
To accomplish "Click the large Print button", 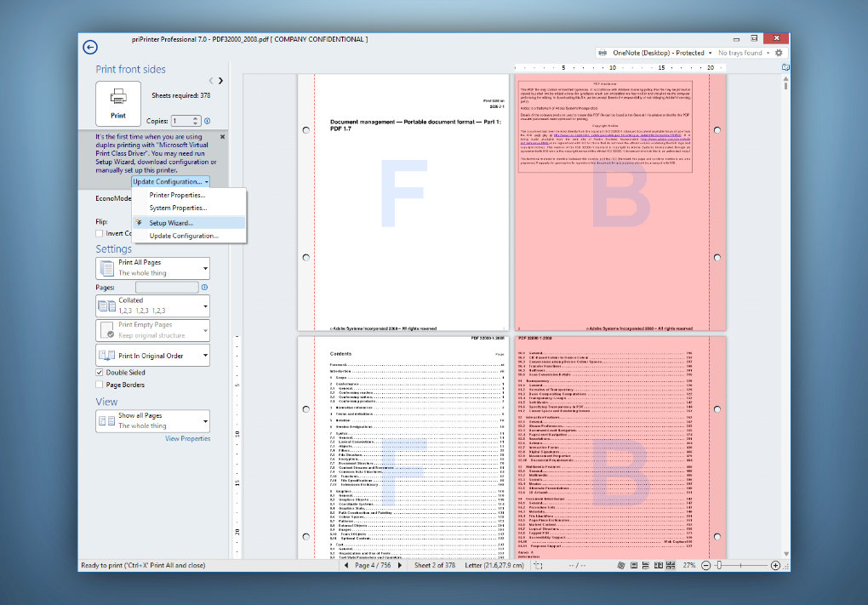I will 118,104.
